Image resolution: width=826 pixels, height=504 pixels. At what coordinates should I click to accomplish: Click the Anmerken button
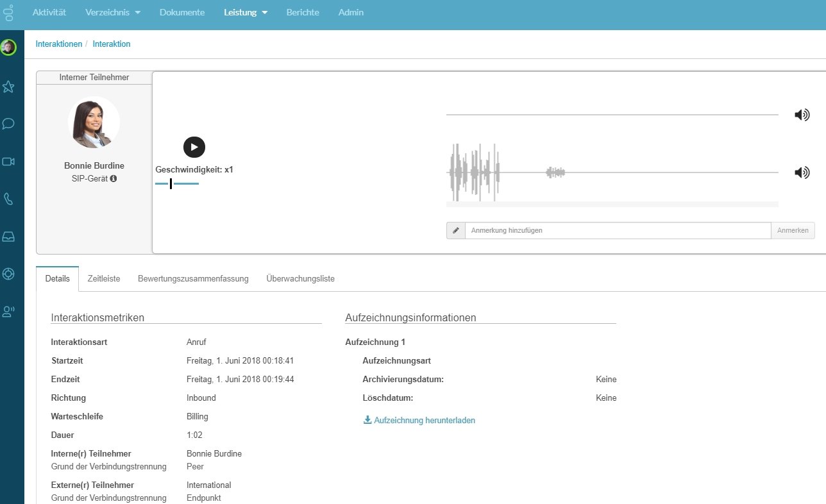(793, 230)
